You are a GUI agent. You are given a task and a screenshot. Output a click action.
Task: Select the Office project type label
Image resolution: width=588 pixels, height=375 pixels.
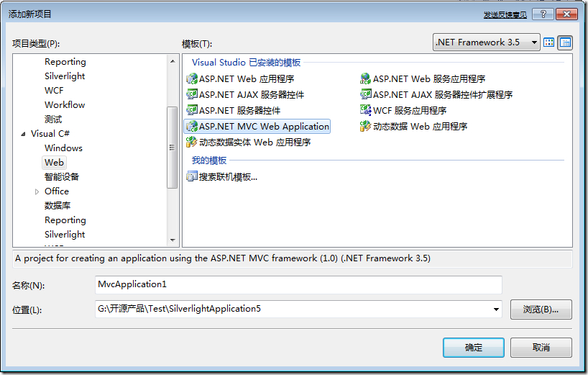[57, 191]
